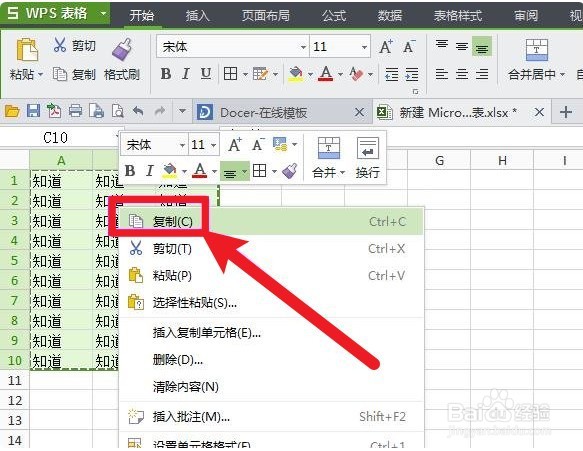583x451 pixels.
Task: Click mini toolbar format painter brush
Action: (x=290, y=171)
